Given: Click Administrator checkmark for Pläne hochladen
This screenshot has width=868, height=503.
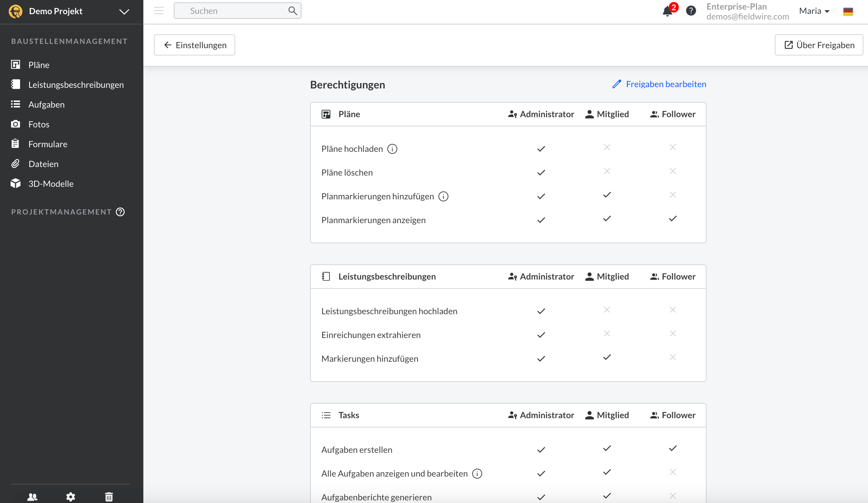Looking at the screenshot, I should click(x=541, y=149).
